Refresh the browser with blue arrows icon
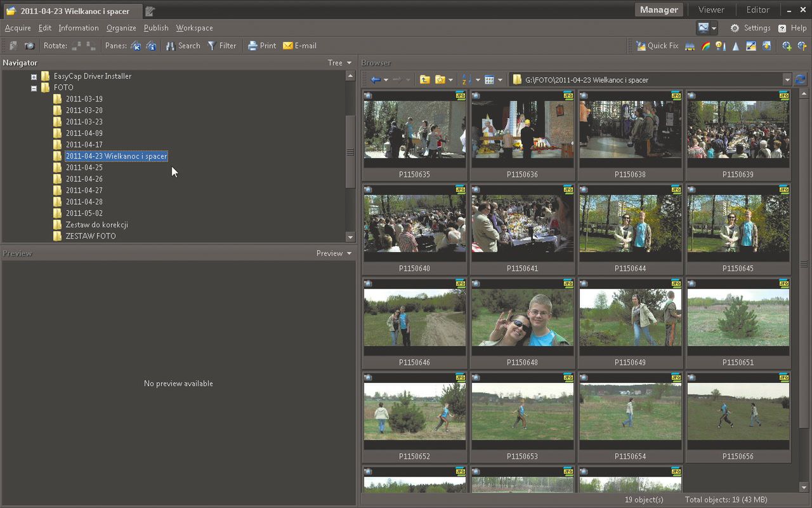 tap(801, 79)
